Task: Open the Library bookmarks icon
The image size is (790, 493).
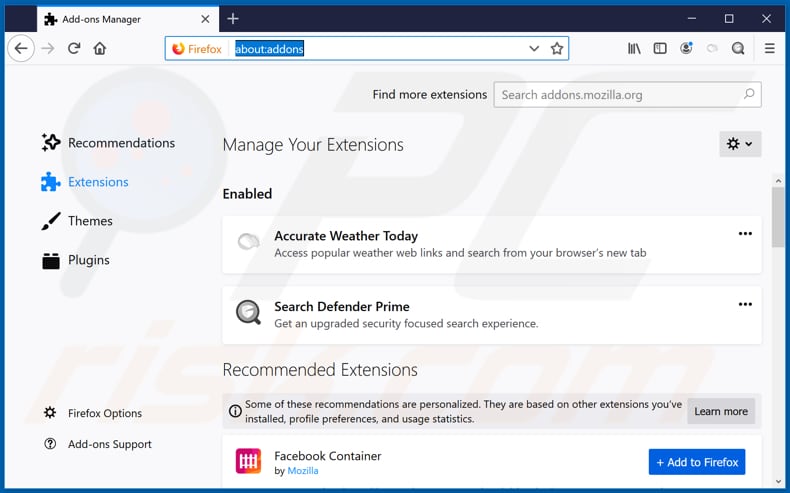Action: tap(634, 48)
